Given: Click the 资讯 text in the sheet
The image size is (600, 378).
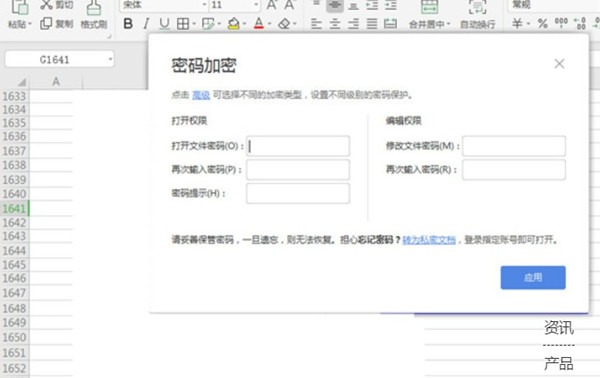Looking at the screenshot, I should click(x=559, y=328).
